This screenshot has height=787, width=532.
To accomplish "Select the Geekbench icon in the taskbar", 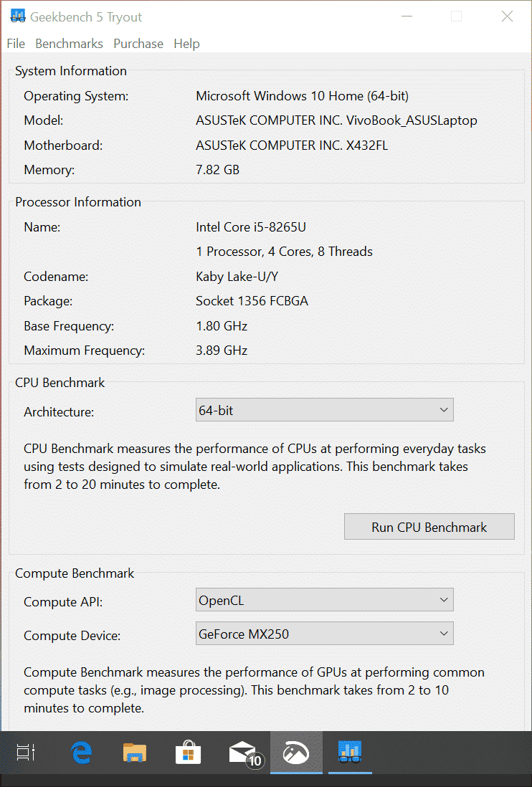I will [x=350, y=753].
